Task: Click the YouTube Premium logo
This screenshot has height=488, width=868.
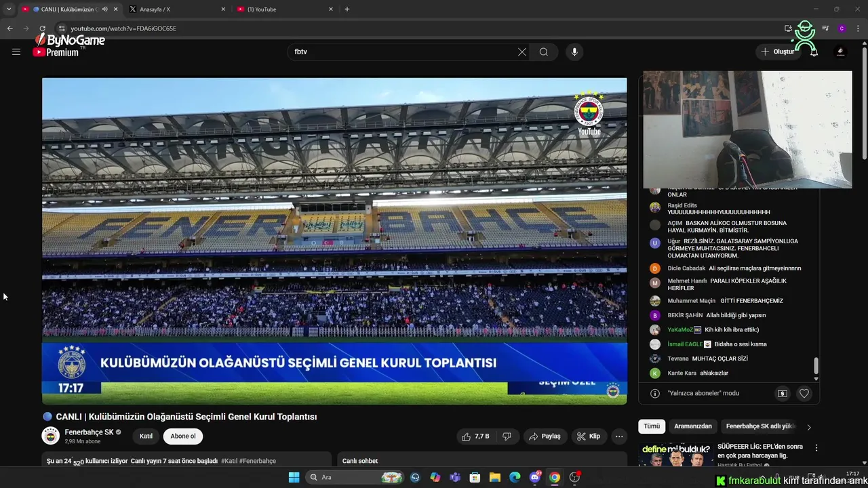Action: [x=56, y=52]
